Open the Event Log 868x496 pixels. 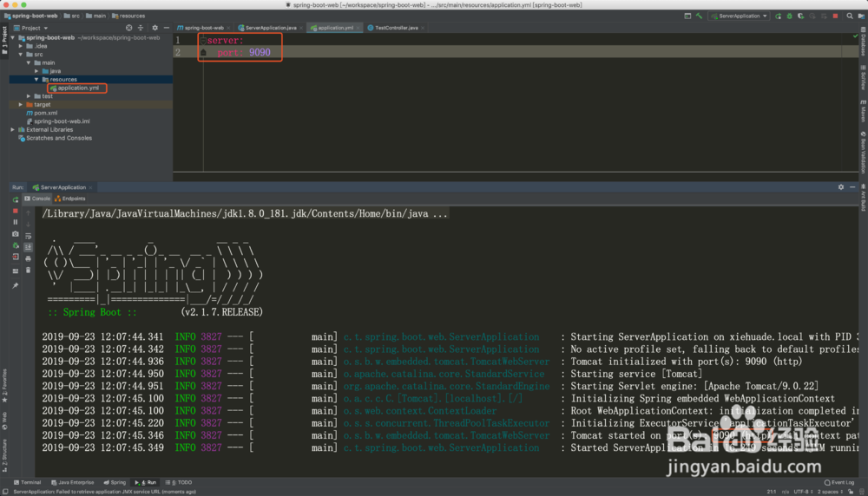click(839, 483)
